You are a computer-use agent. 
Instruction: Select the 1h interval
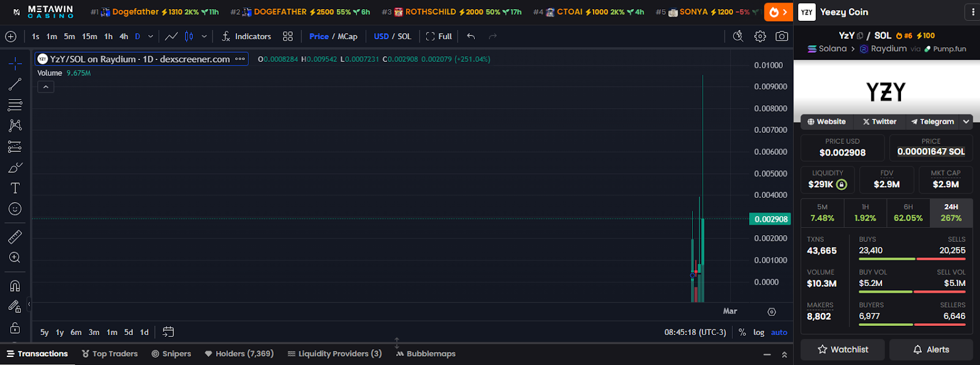(108, 37)
